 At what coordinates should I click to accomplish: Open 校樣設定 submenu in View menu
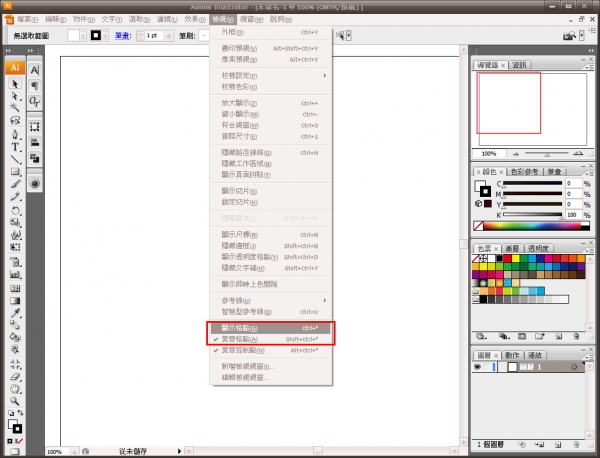coord(270,75)
